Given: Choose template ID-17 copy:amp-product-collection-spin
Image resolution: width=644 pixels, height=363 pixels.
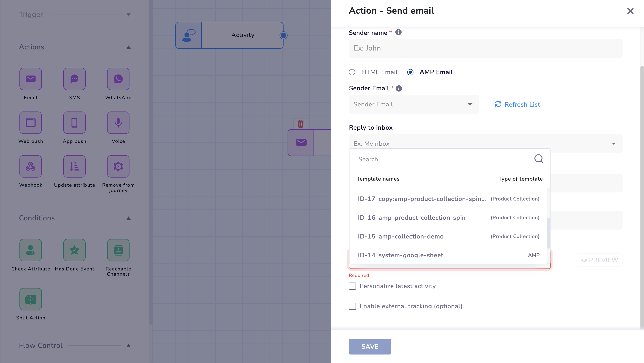Looking at the screenshot, I should pos(449,199).
